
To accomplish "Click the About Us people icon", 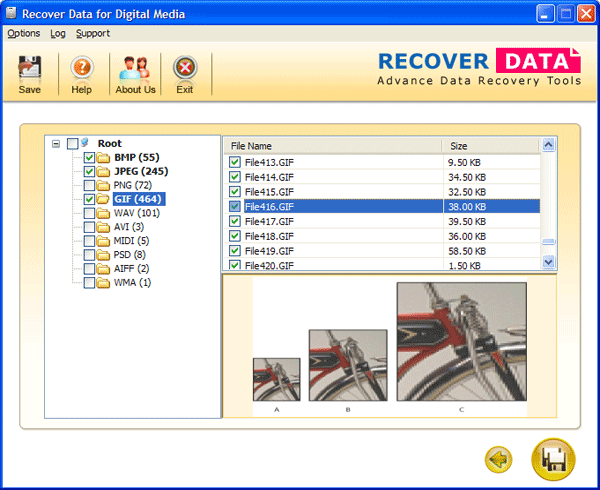I will tap(135, 68).
